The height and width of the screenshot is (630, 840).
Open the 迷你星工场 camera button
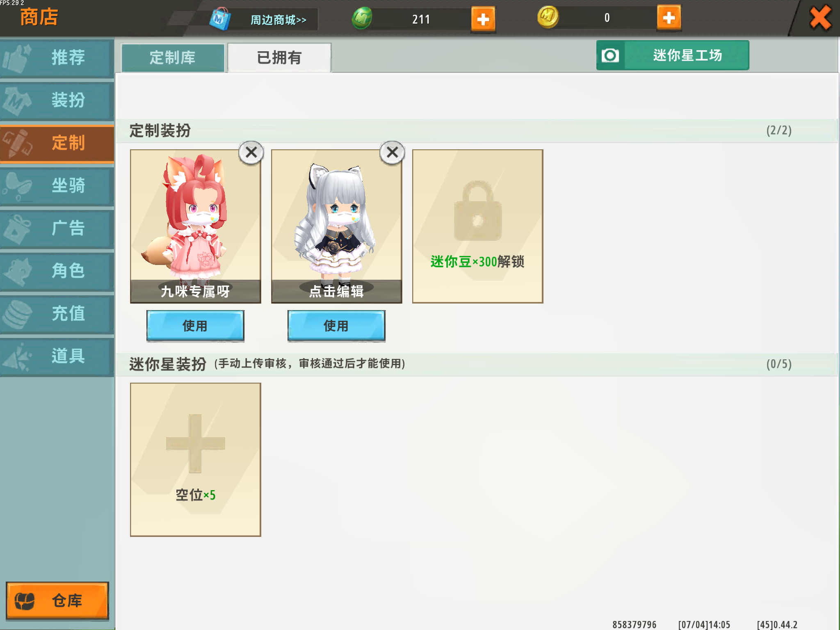(673, 55)
